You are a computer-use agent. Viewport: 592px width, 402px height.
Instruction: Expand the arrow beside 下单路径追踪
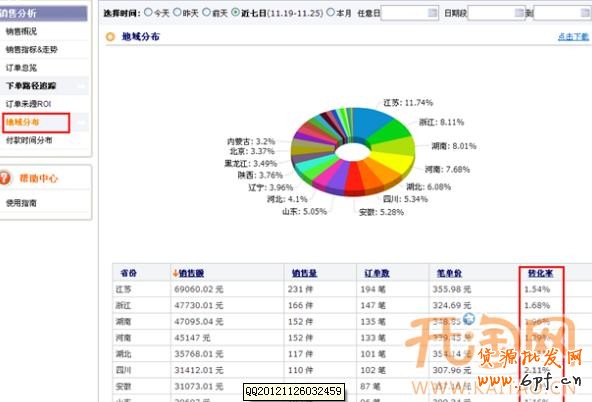[82, 86]
